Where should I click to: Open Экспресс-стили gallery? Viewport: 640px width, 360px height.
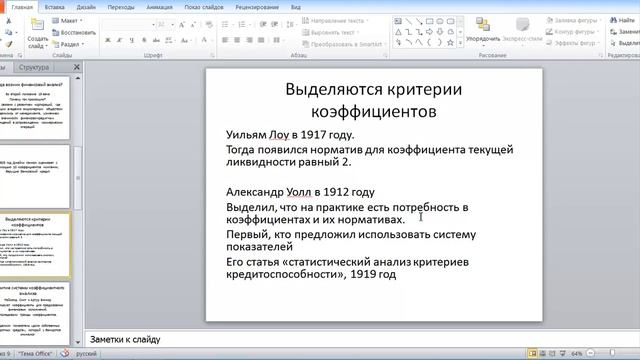pos(522,31)
